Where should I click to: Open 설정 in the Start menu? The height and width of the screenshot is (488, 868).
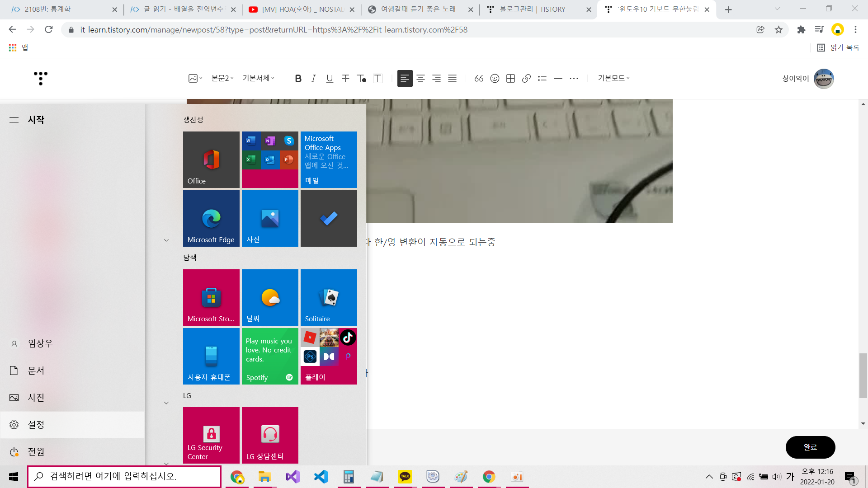pyautogui.click(x=36, y=425)
